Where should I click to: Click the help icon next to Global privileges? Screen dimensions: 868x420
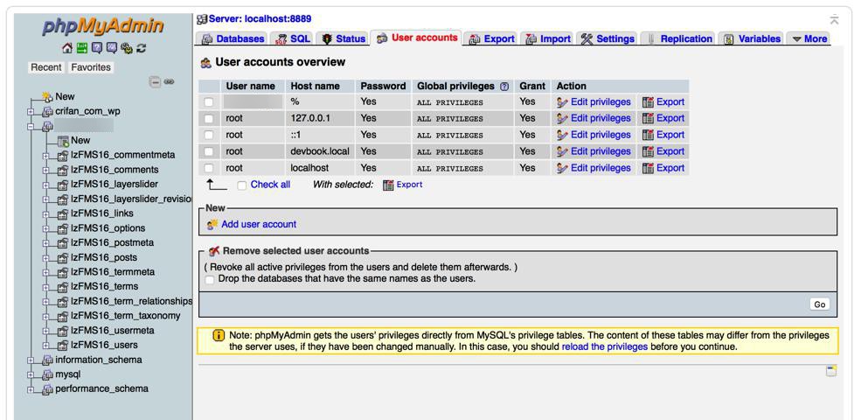pos(503,87)
